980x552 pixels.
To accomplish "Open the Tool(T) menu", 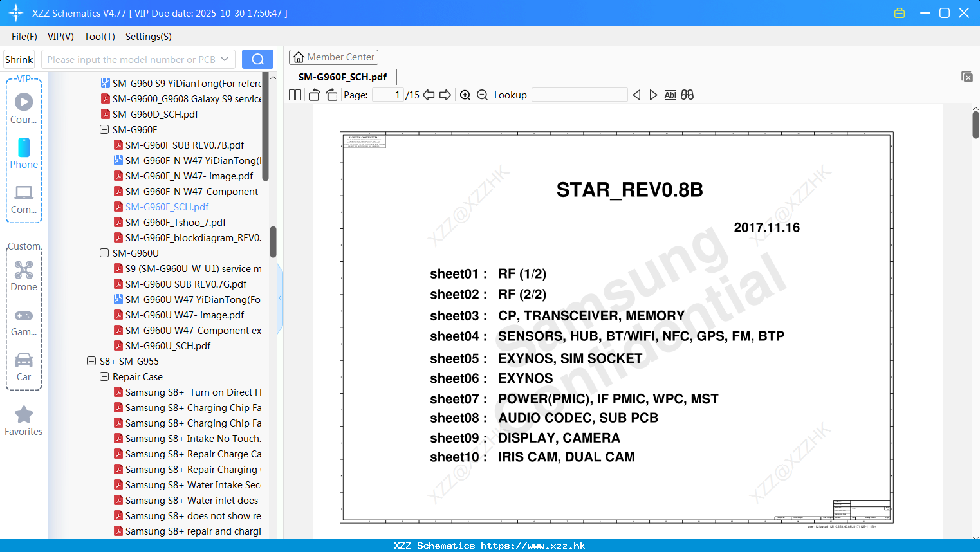I will [x=100, y=37].
